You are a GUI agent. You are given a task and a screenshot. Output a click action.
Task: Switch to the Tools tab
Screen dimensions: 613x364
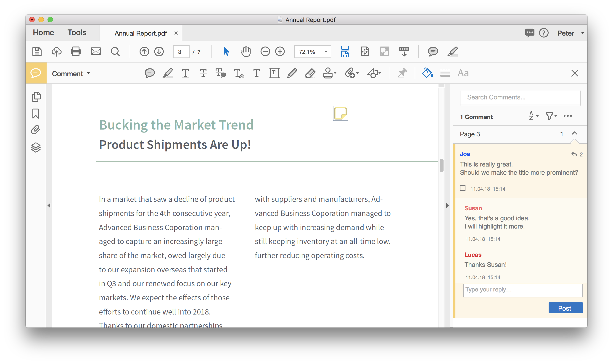(x=77, y=32)
